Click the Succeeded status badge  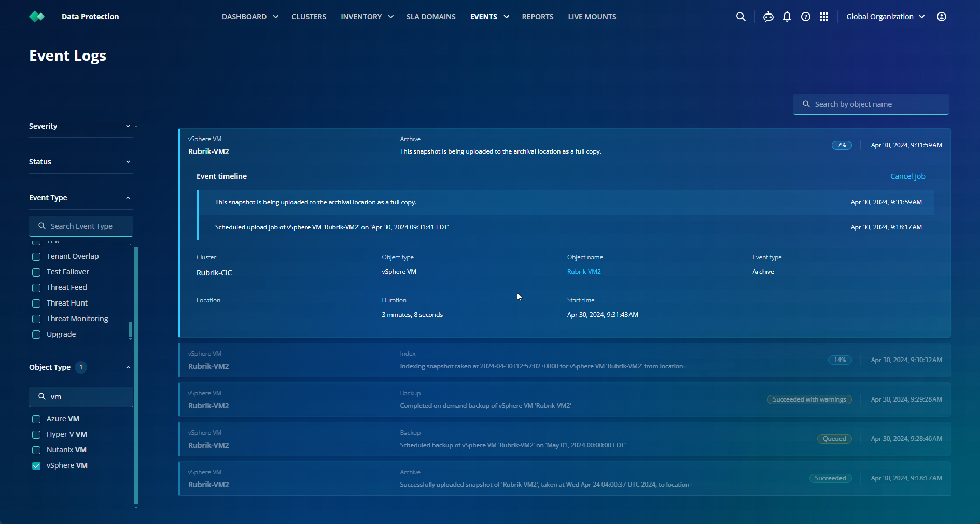pyautogui.click(x=830, y=478)
